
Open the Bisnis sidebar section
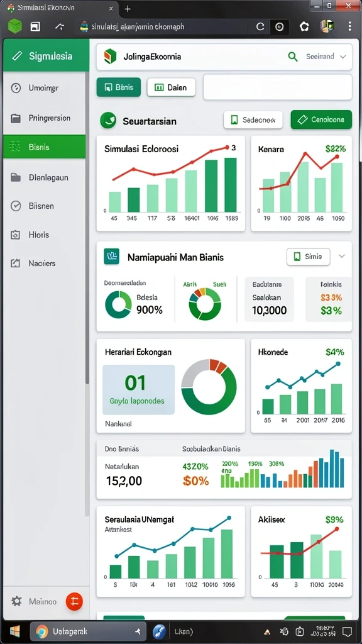pos(45,147)
